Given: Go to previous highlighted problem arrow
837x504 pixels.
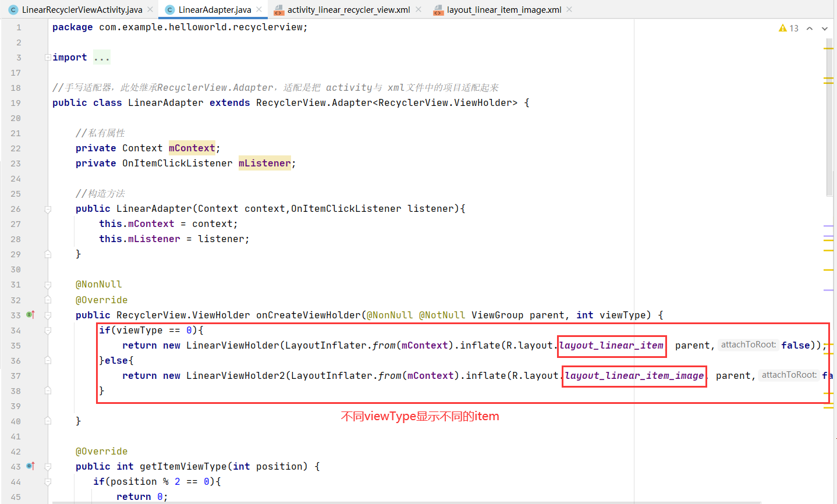Looking at the screenshot, I should [810, 28].
